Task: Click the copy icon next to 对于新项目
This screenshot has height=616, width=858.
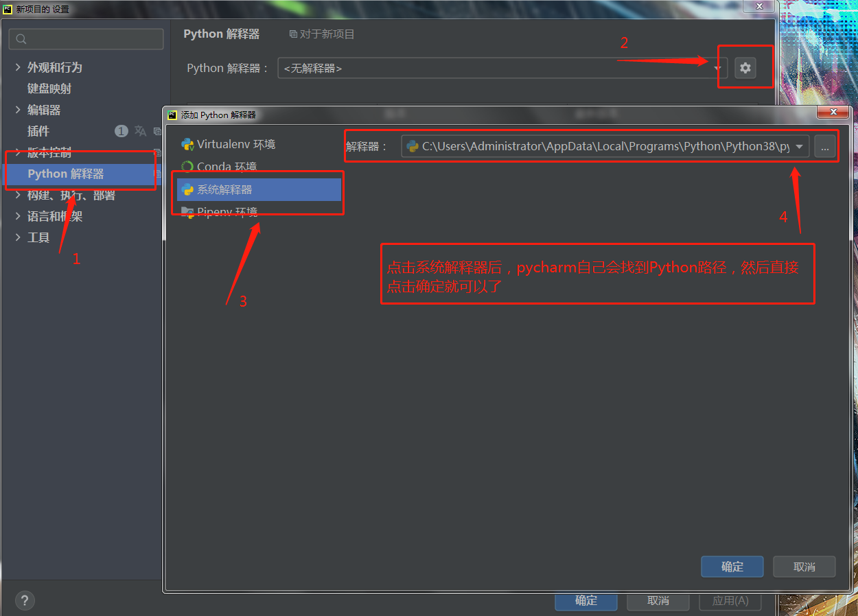Action: point(293,34)
